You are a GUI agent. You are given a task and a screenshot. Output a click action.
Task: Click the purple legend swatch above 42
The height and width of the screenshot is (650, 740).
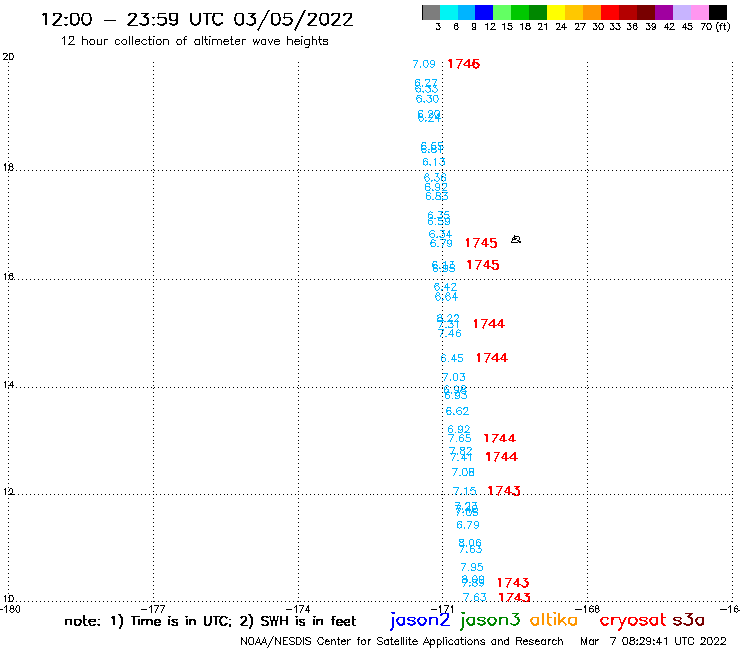point(664,12)
